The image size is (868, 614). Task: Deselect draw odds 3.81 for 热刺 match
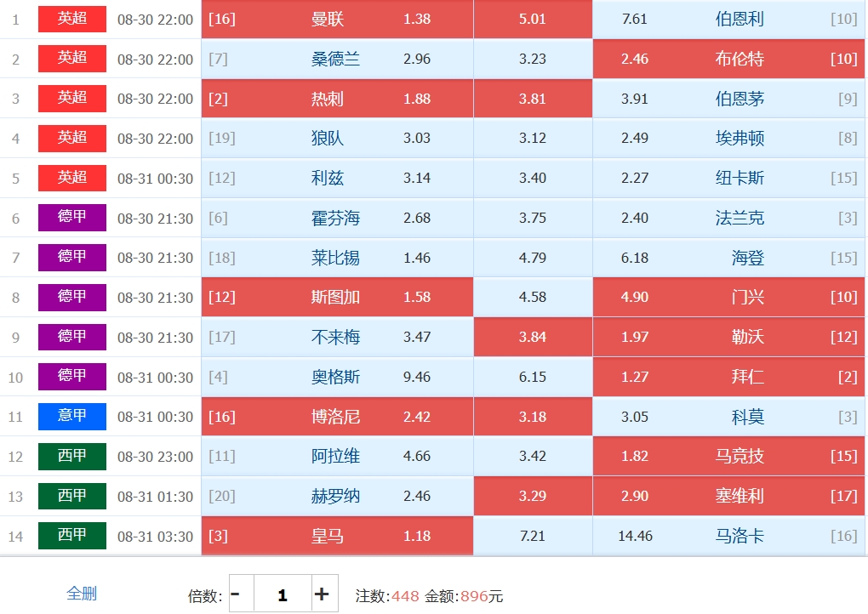(533, 99)
